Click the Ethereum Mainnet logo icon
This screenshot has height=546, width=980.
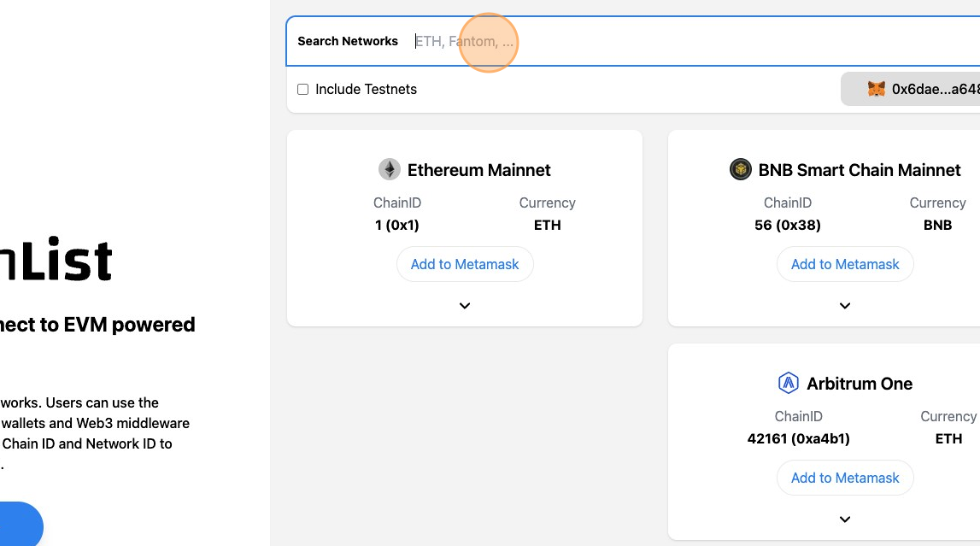[x=390, y=169]
